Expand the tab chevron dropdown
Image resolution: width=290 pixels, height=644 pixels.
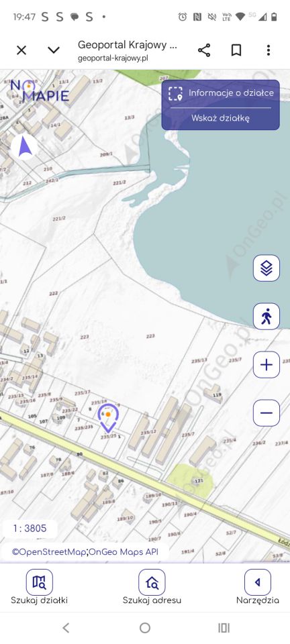point(54,50)
